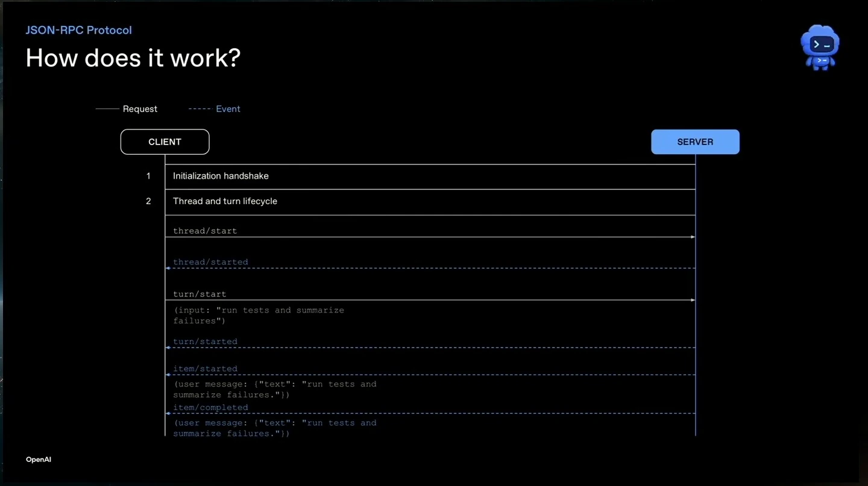Select the "Initialization handshake" row
The width and height of the screenshot is (868, 486).
(430, 176)
